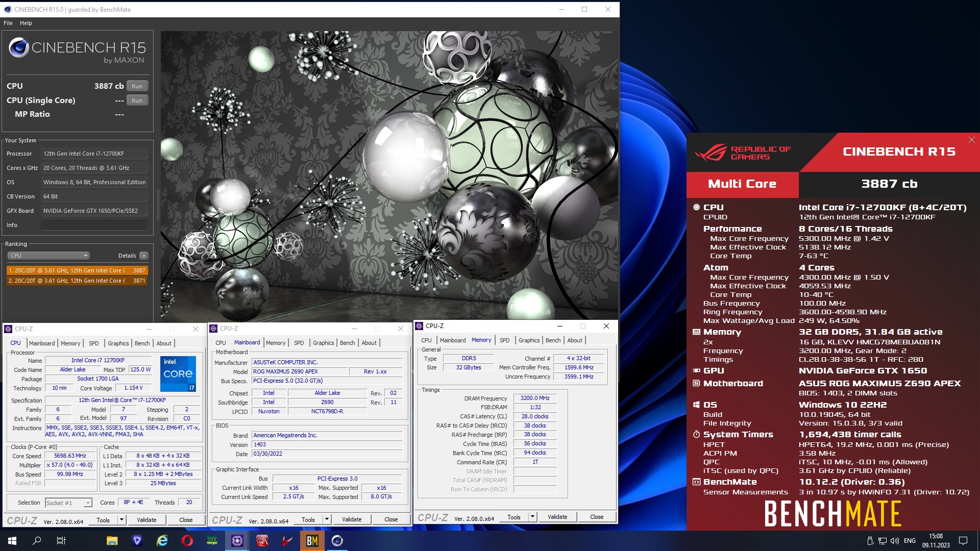Run the CPU (Single Core) test

click(x=137, y=101)
